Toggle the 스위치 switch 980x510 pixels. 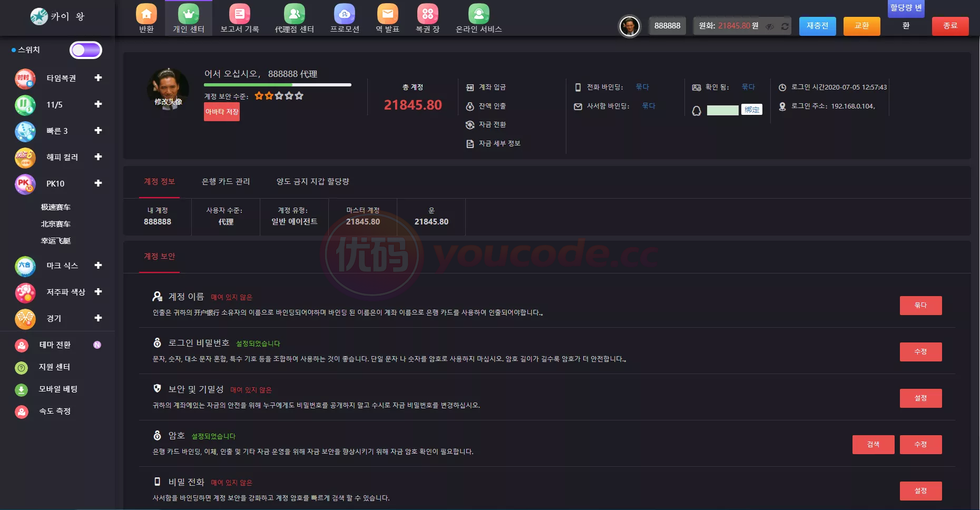click(x=86, y=50)
